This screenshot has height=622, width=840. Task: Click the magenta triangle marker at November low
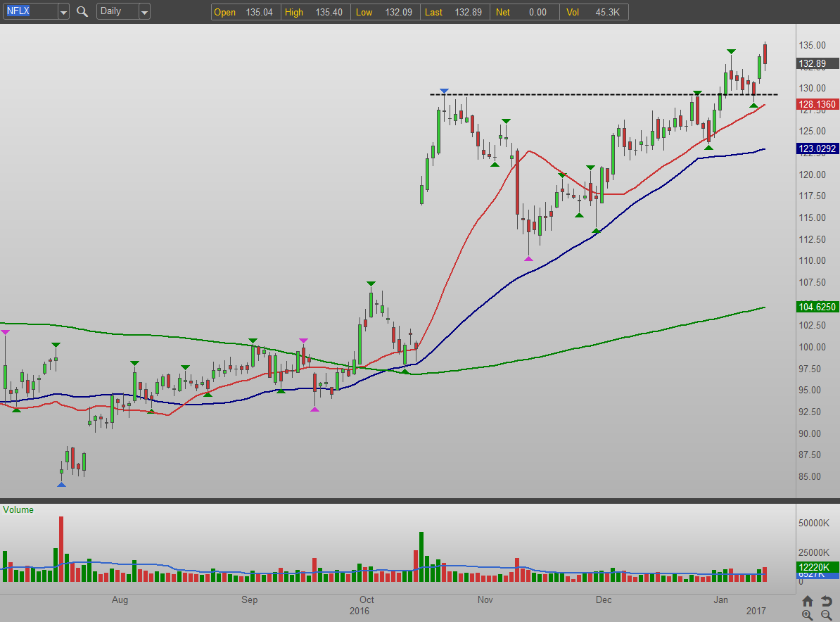click(529, 260)
